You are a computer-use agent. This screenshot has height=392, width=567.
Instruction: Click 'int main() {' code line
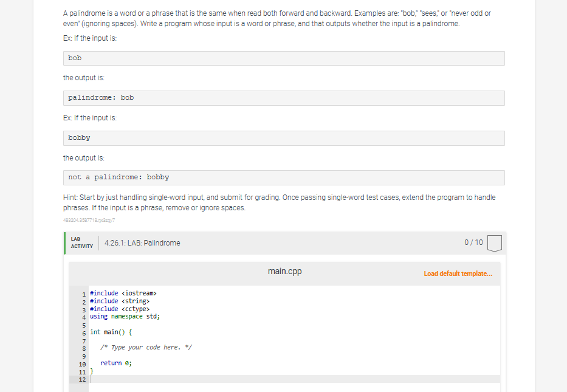[111, 332]
